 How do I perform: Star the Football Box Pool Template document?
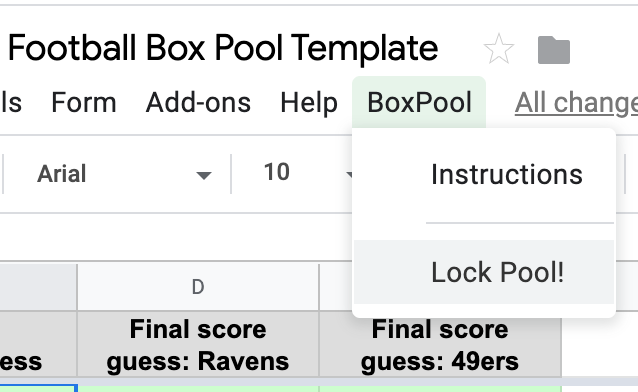click(x=498, y=49)
